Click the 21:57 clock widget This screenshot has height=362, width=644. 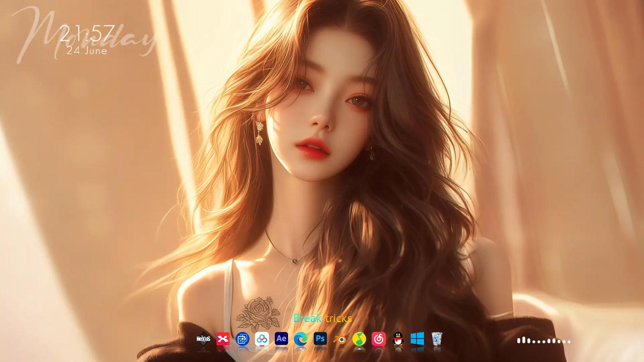coord(87,33)
